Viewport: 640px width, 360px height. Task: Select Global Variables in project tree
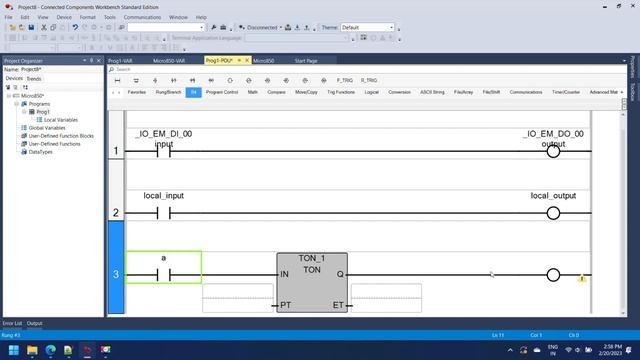pyautogui.click(x=47, y=128)
